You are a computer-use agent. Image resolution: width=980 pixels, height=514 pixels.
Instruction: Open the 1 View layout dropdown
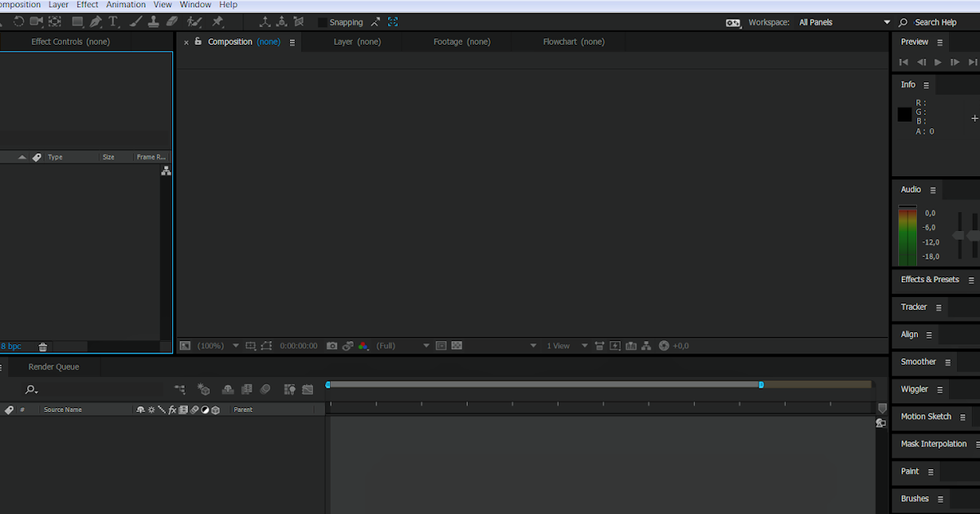559,345
